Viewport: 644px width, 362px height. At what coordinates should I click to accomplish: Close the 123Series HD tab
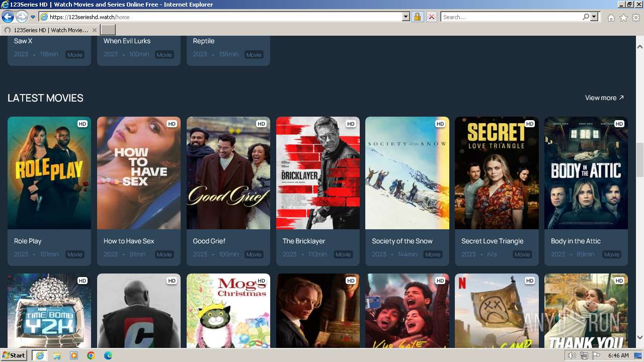94,30
